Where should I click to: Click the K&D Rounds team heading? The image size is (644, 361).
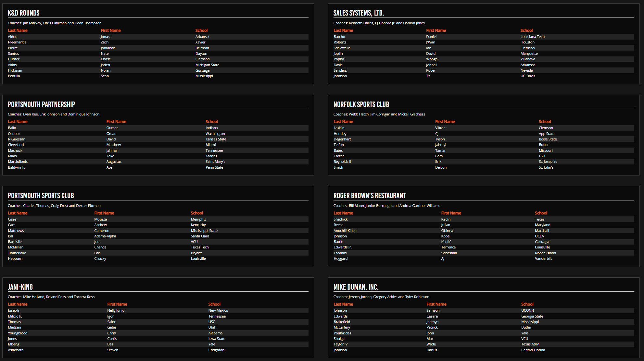click(x=24, y=13)
